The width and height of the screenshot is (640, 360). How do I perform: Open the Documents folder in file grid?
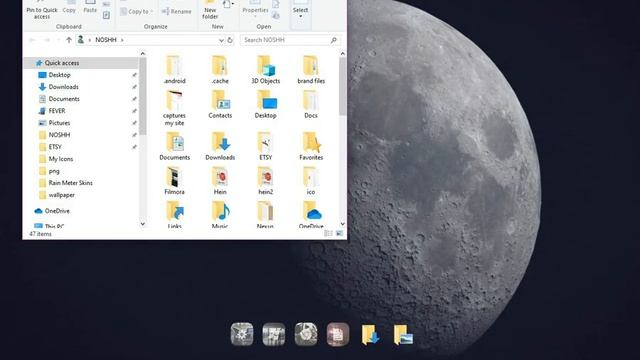pyautogui.click(x=174, y=146)
